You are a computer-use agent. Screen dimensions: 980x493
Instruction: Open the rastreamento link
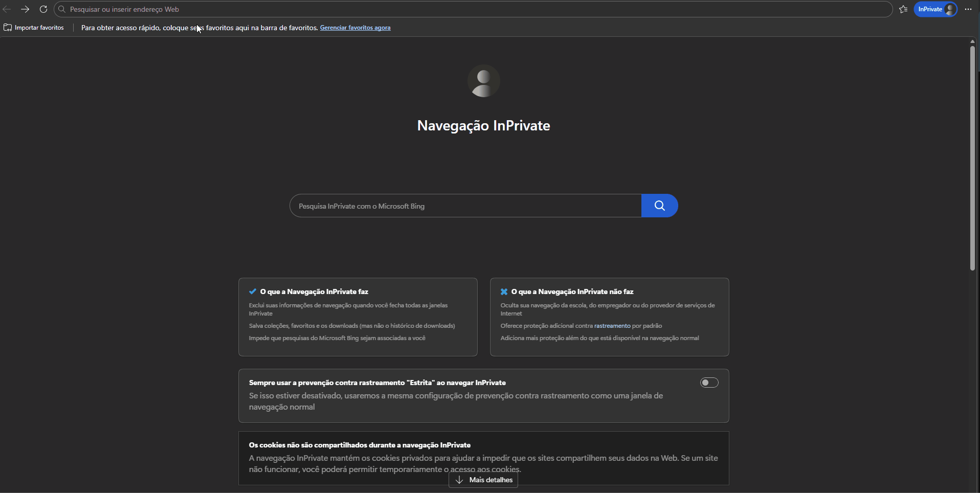click(612, 326)
